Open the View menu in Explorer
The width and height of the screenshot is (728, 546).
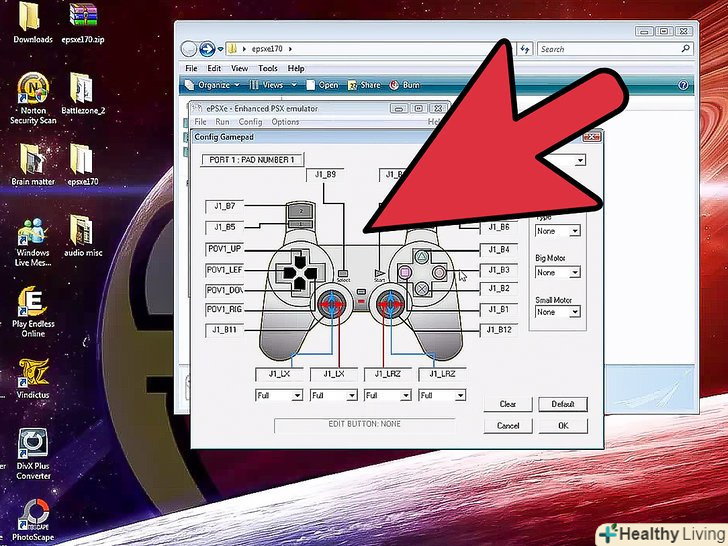coord(240,68)
